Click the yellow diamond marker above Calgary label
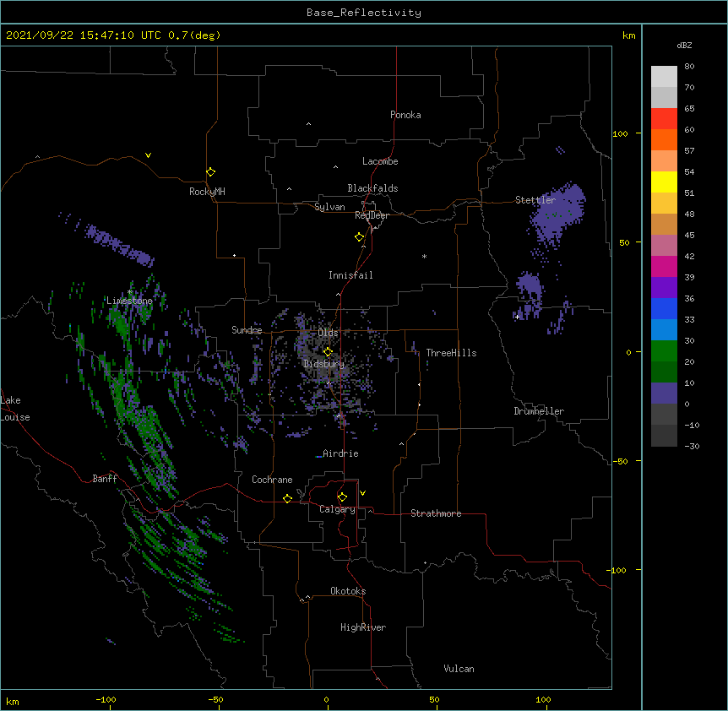This screenshot has width=728, height=711. coord(342,497)
